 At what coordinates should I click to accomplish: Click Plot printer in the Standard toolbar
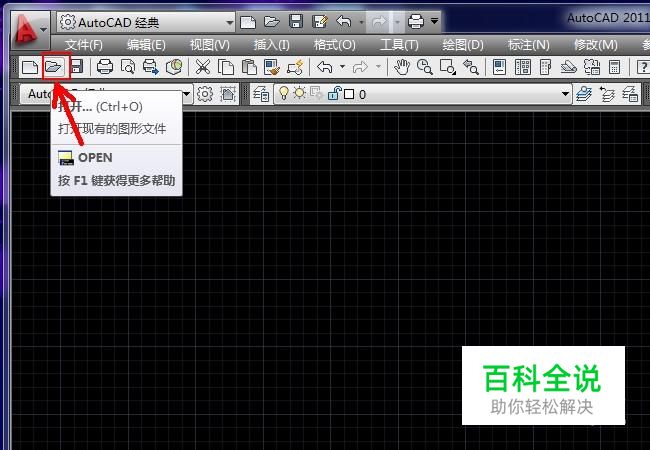pyautogui.click(x=104, y=67)
